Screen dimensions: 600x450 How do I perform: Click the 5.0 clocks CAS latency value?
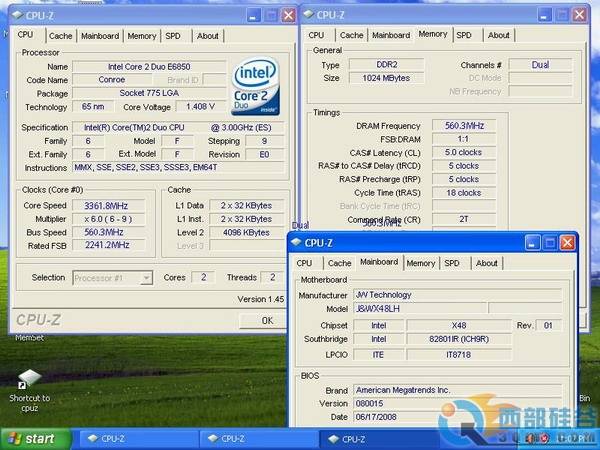(464, 152)
